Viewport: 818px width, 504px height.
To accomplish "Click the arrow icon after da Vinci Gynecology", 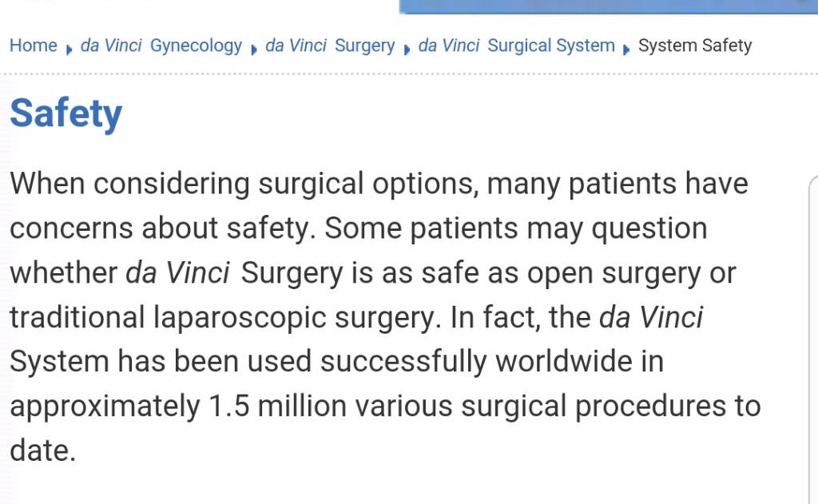I will click(x=253, y=49).
